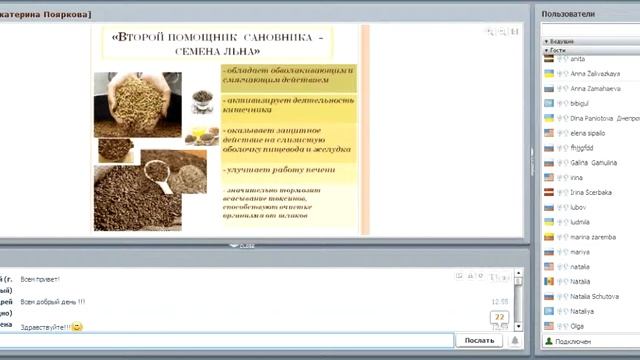Click the chat timestamp 12:55
The image size is (640, 360).
(x=500, y=302)
